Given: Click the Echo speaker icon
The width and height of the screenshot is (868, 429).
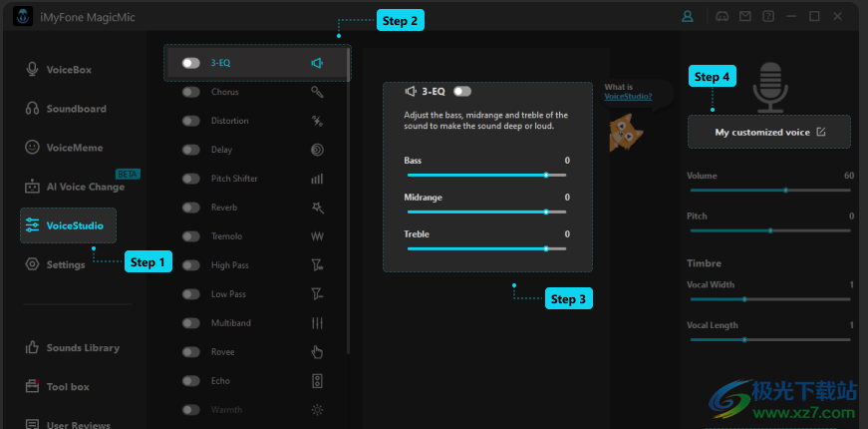Looking at the screenshot, I should (317, 381).
